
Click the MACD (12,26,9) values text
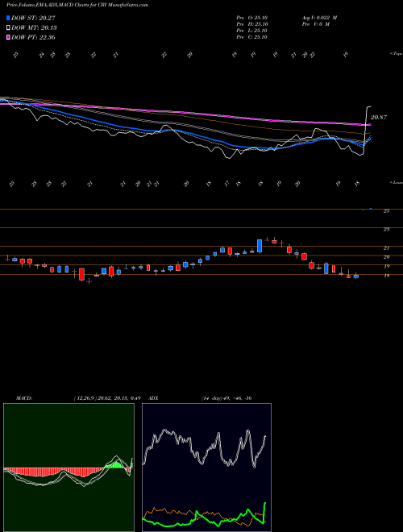(107, 398)
